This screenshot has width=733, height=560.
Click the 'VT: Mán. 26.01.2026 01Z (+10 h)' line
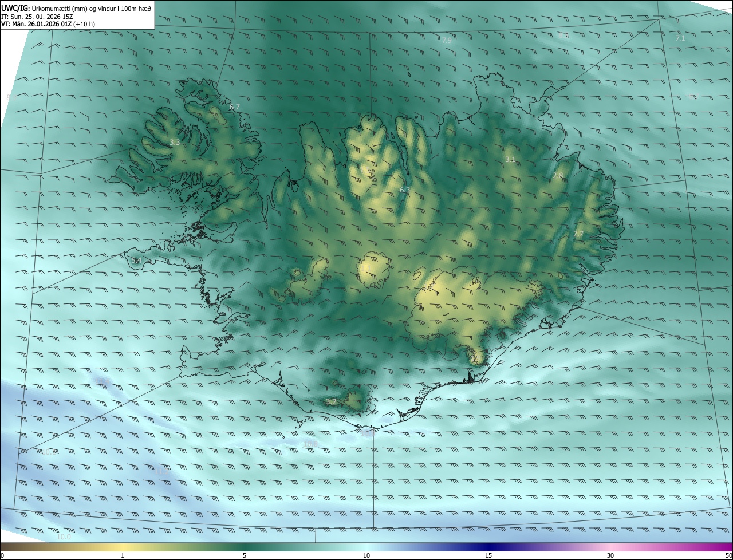point(48,24)
